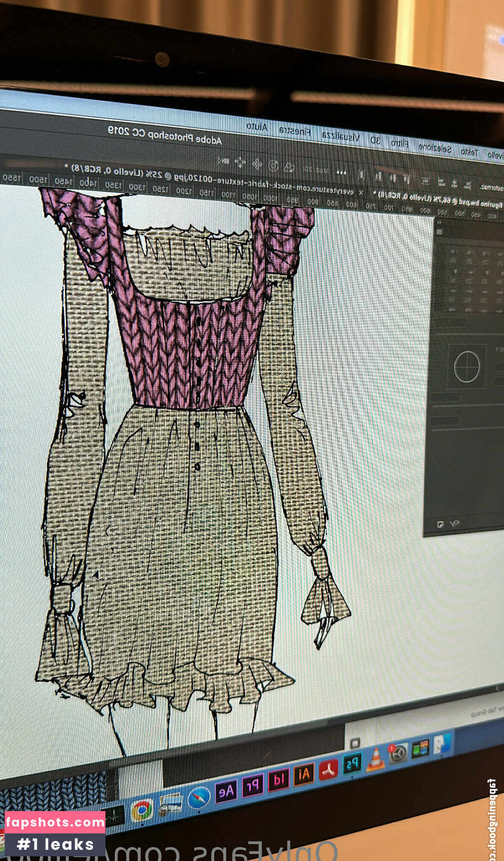Image resolution: width=504 pixels, height=861 pixels.
Task: Open Photoshop from the dock
Action: (352, 764)
